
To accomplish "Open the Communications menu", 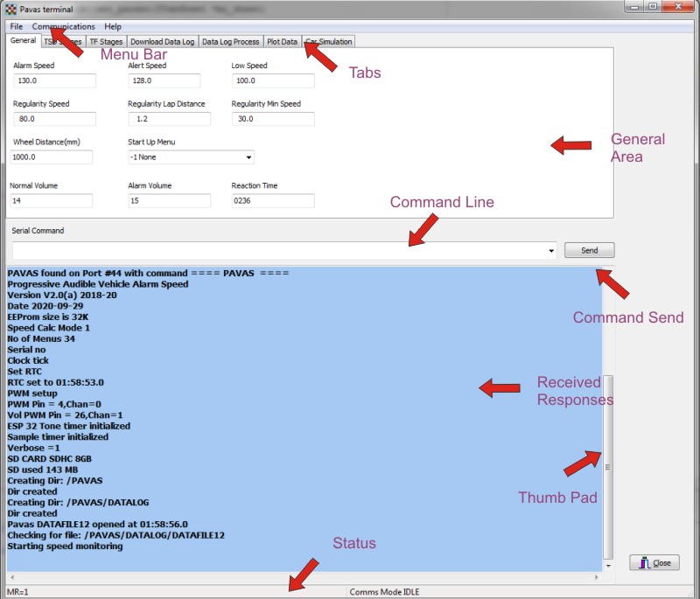I will coord(63,27).
